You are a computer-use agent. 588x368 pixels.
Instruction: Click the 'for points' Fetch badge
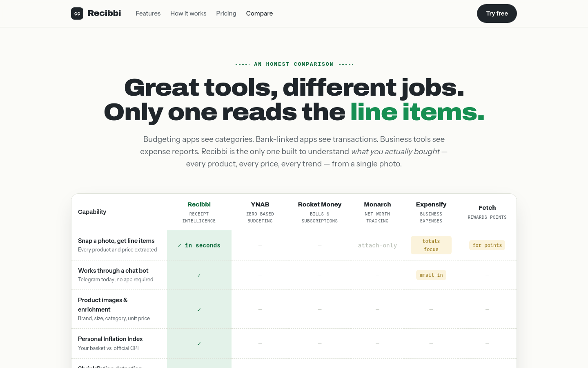[x=487, y=245]
